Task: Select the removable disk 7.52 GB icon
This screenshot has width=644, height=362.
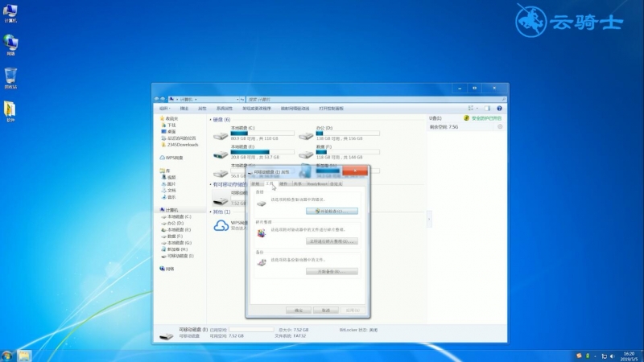Action: (221, 200)
